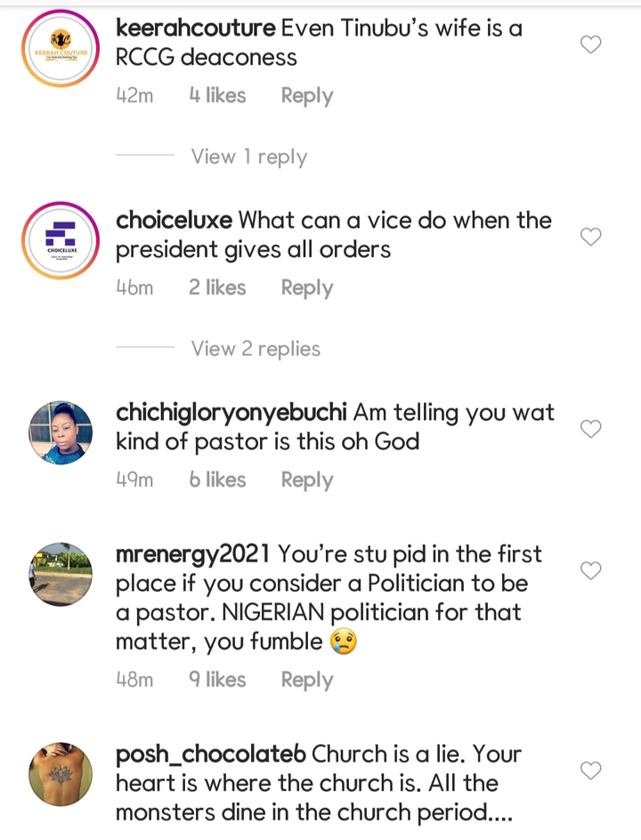Expand 'View 1 reply' under keerahcouture
This screenshot has height=840, width=641.
tap(248, 157)
